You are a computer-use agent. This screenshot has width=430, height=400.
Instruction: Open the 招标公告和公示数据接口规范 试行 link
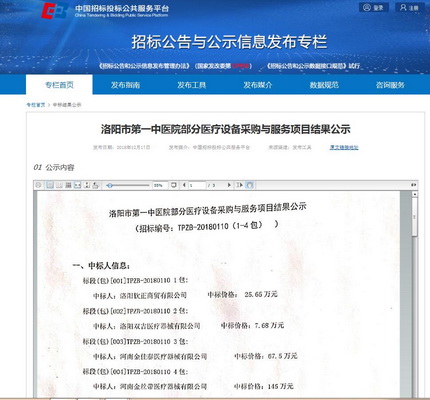tap(313, 66)
